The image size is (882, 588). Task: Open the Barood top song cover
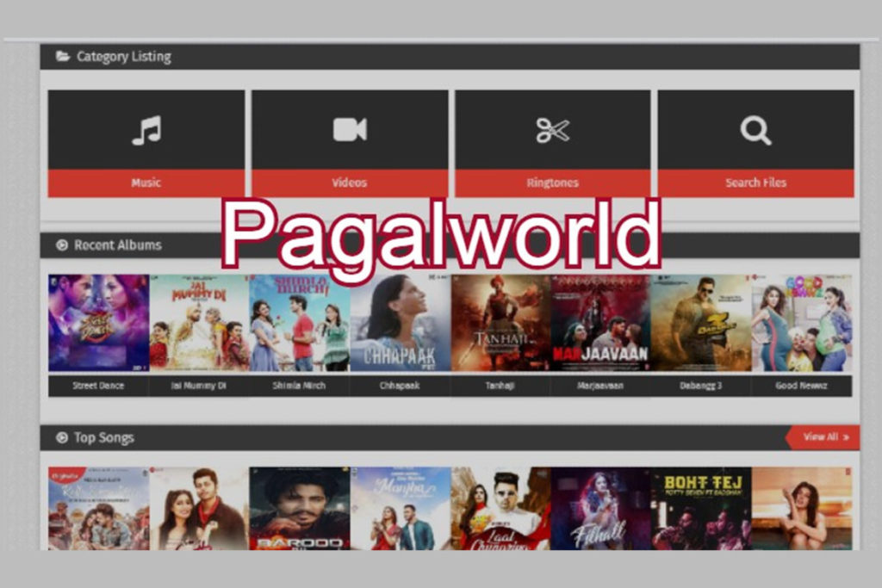coord(300,508)
